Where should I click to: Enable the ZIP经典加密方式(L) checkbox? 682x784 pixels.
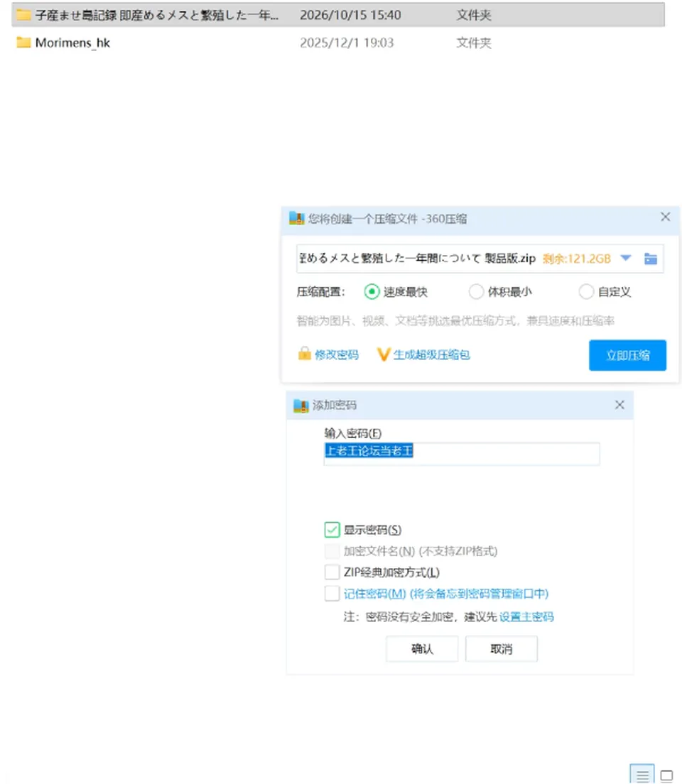click(x=332, y=572)
